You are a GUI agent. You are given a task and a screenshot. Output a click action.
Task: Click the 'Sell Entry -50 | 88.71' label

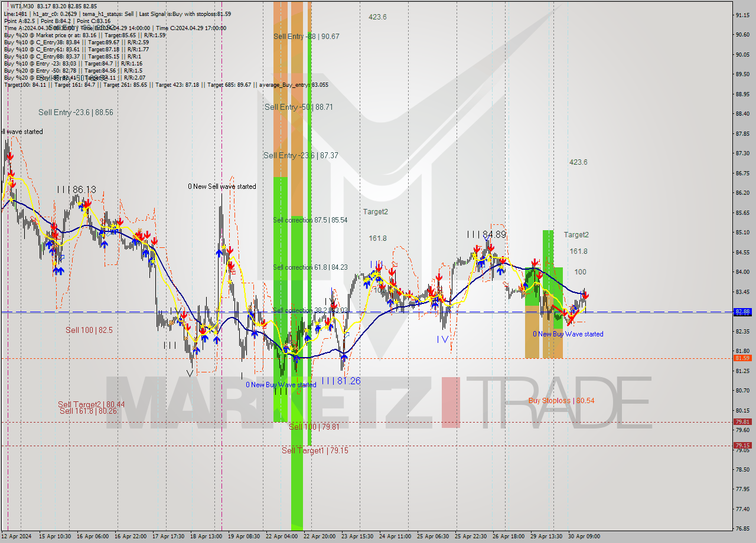(x=299, y=107)
